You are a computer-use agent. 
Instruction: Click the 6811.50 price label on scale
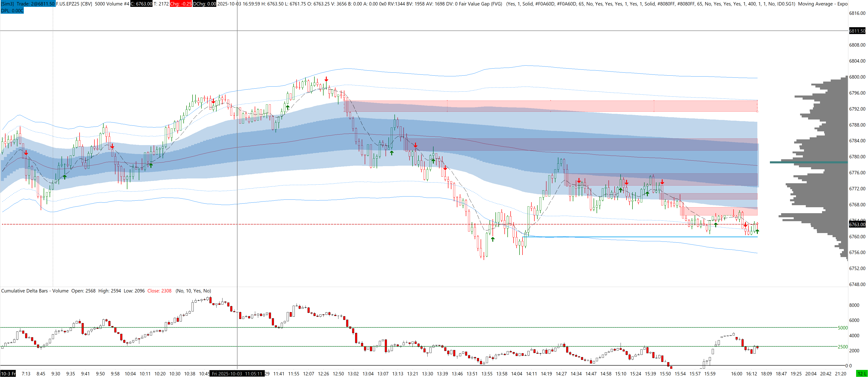pos(857,31)
